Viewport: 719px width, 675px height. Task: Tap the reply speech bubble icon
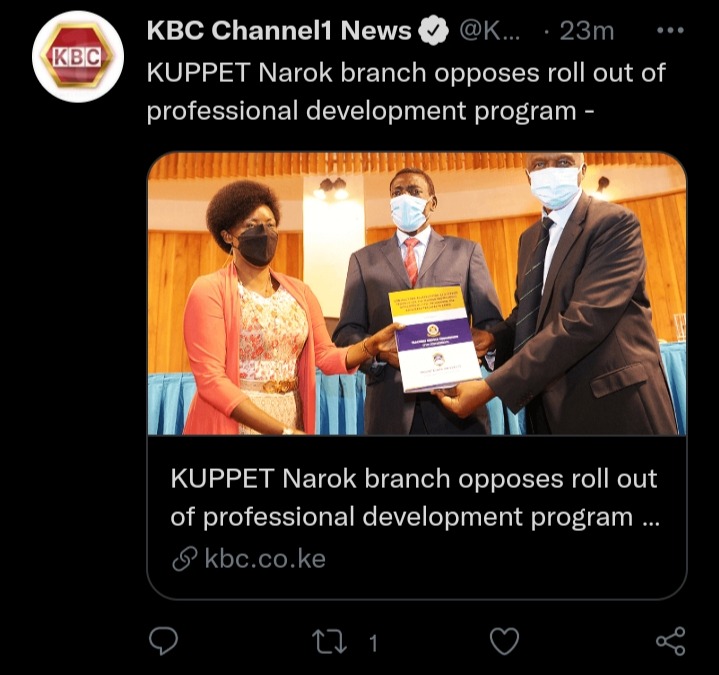pos(164,641)
